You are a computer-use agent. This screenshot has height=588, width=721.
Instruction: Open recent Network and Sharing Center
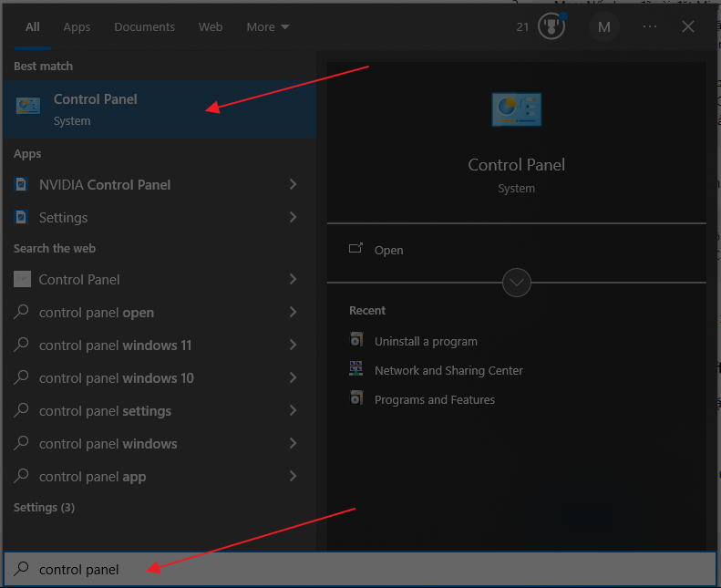tap(448, 370)
